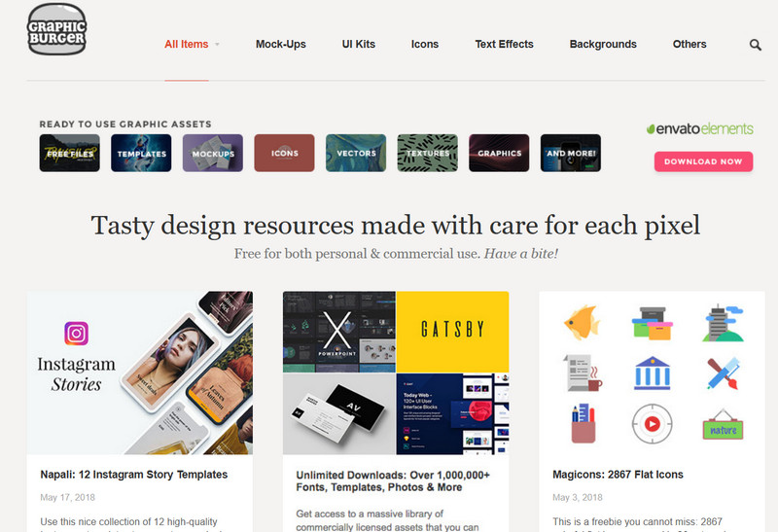The height and width of the screenshot is (532, 778).
Task: Click the Tasty design resources headline
Action: (x=396, y=226)
